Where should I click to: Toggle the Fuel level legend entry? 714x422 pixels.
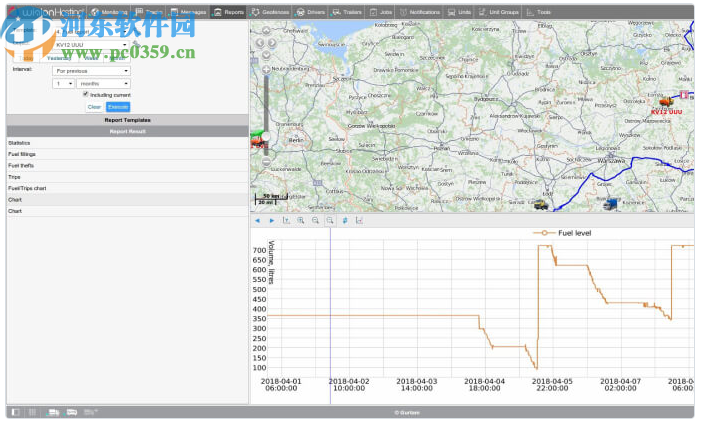coord(562,233)
